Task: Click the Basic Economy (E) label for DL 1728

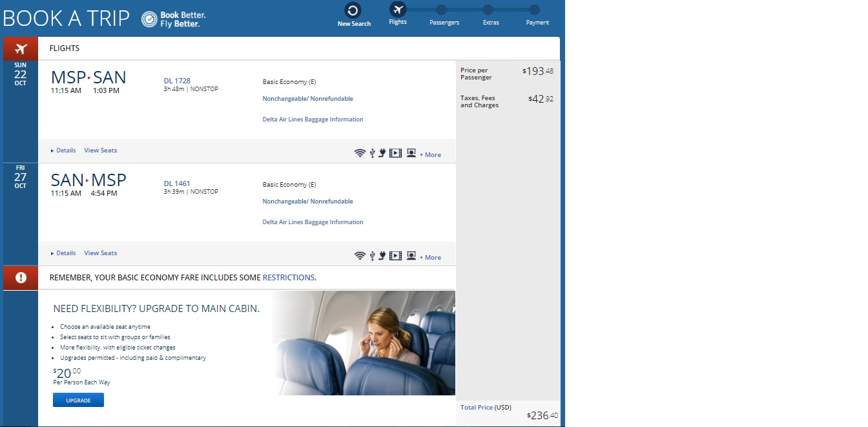Action: pos(289,82)
